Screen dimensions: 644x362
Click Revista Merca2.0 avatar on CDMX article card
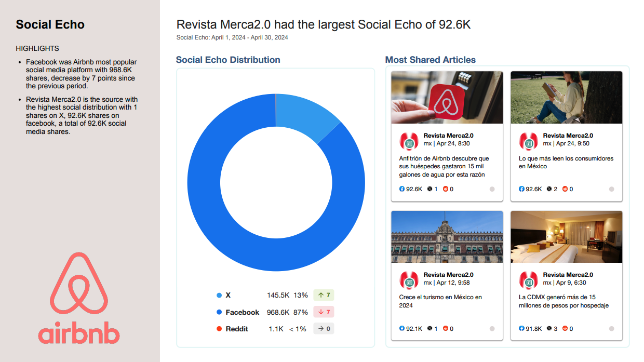(529, 280)
